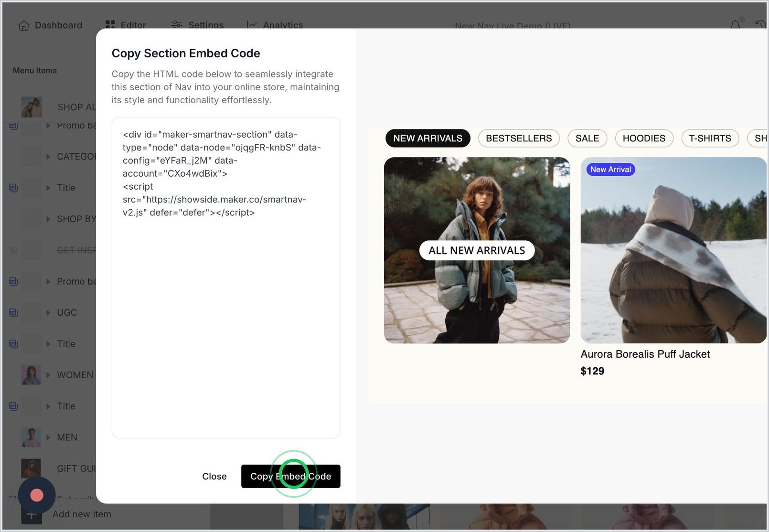Open Analytics in top navigation
The image size is (769, 532).
(x=275, y=25)
